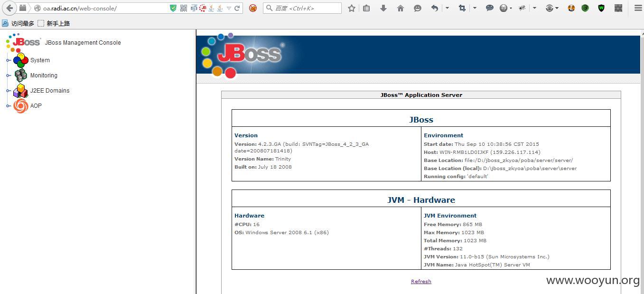Open dropdown next to undo arrow icon

[x=447, y=8]
